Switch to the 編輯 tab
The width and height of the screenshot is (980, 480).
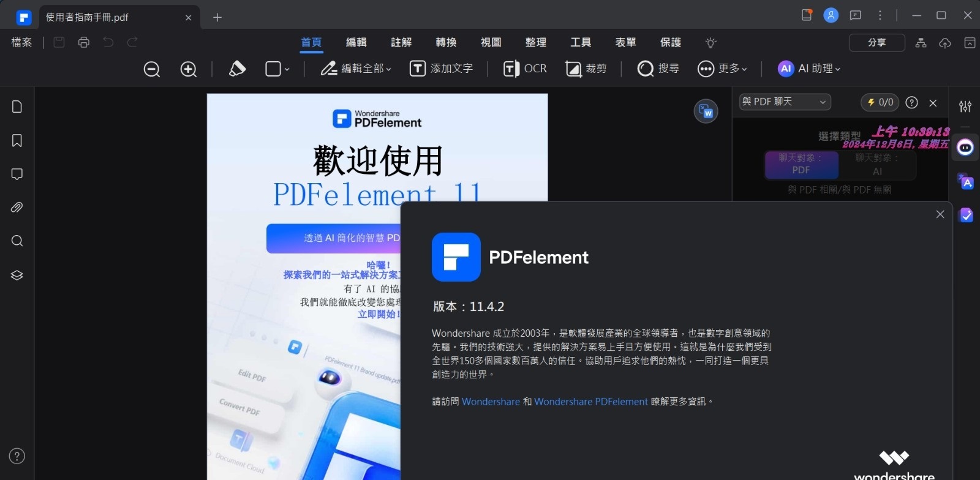[x=356, y=42]
